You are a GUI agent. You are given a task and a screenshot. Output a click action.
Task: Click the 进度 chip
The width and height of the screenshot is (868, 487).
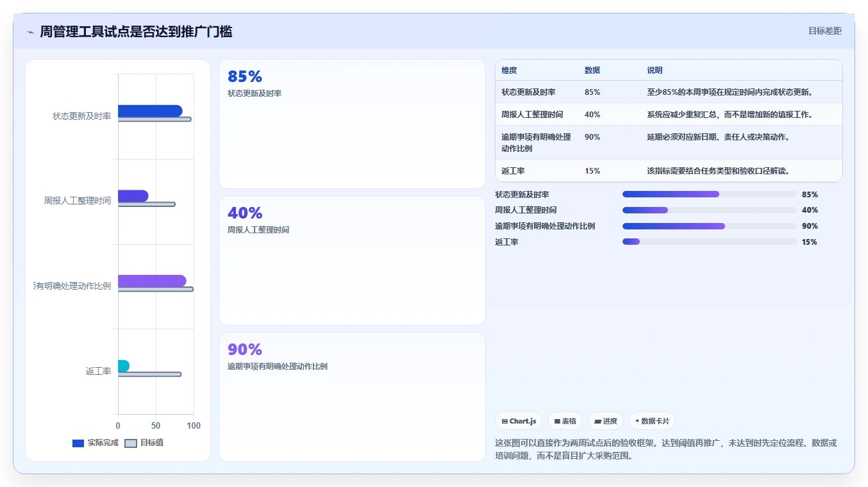(606, 421)
